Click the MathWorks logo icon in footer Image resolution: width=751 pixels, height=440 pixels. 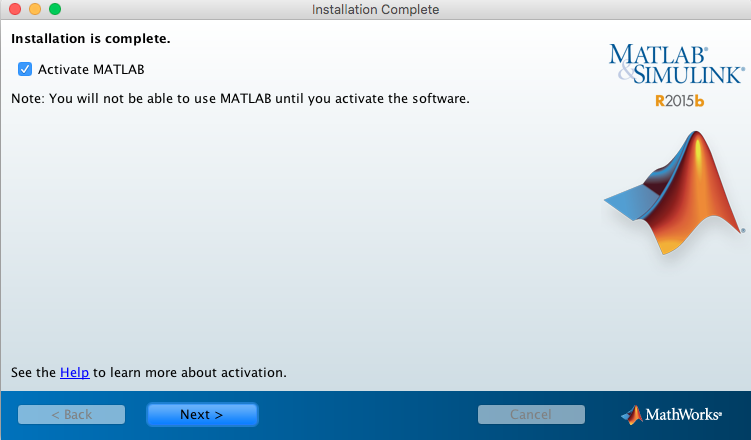point(631,414)
